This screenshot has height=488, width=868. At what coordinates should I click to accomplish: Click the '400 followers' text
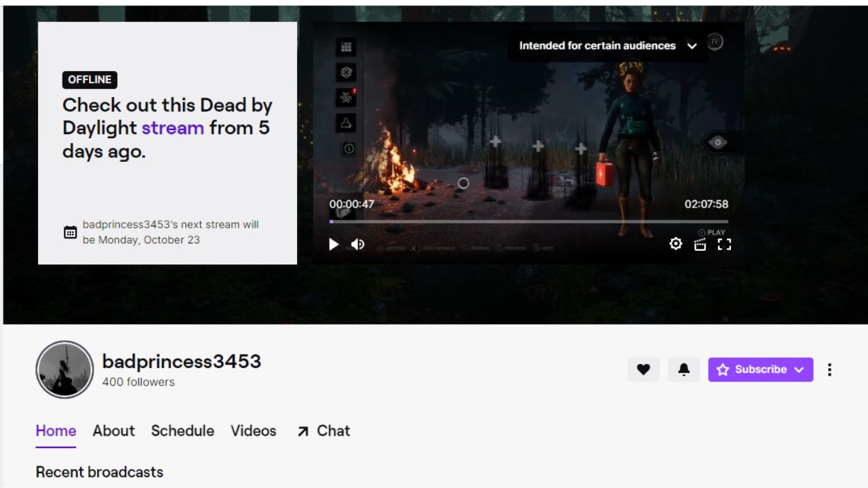point(138,382)
